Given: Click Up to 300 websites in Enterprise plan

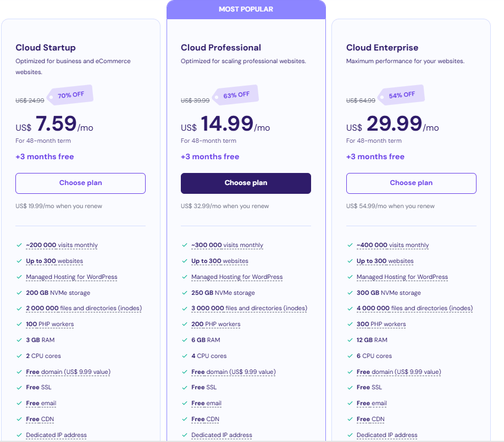Looking at the screenshot, I should tap(385, 261).
